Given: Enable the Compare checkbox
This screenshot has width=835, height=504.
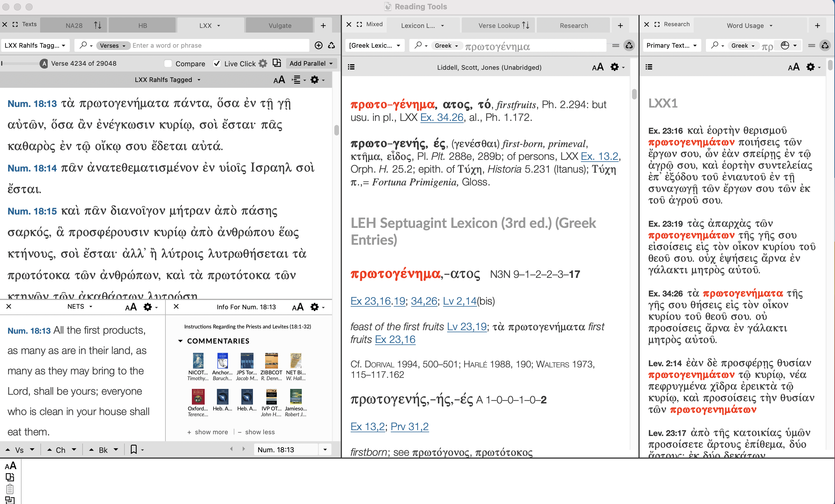Looking at the screenshot, I should (168, 63).
